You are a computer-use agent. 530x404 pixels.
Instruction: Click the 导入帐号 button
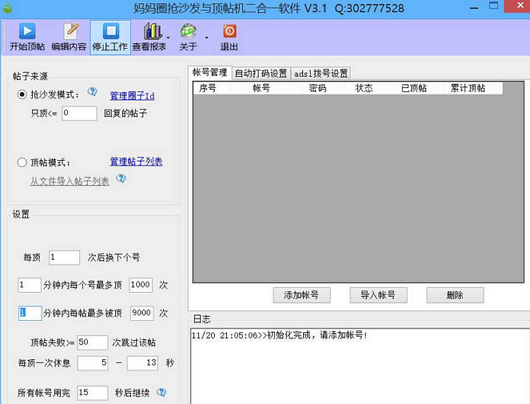pyautogui.click(x=378, y=295)
